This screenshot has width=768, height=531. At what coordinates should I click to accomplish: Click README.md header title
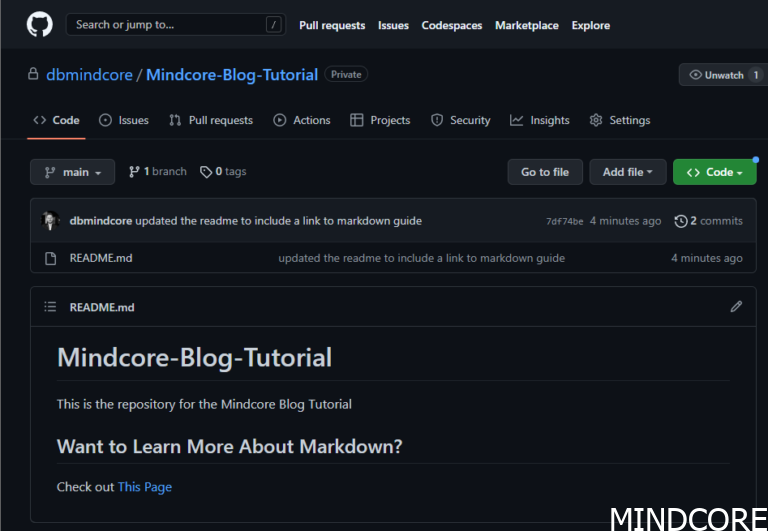[102, 307]
